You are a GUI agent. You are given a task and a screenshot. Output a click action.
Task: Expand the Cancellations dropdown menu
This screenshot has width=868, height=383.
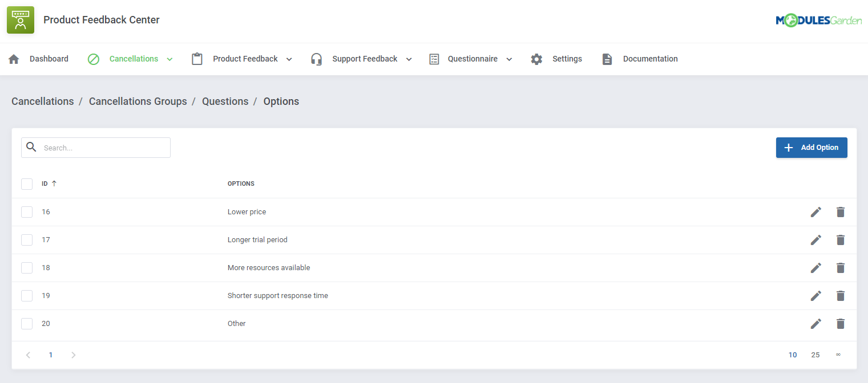169,59
